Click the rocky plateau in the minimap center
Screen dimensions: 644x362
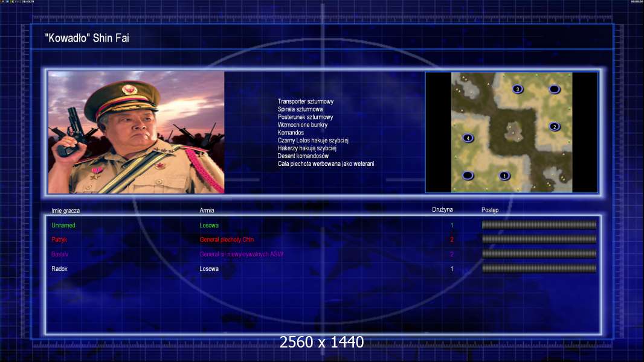pos(513,132)
